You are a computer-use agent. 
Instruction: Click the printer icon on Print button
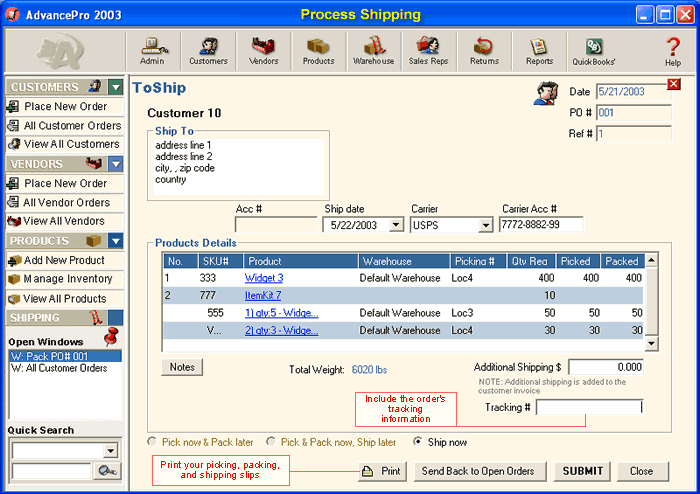coord(367,471)
